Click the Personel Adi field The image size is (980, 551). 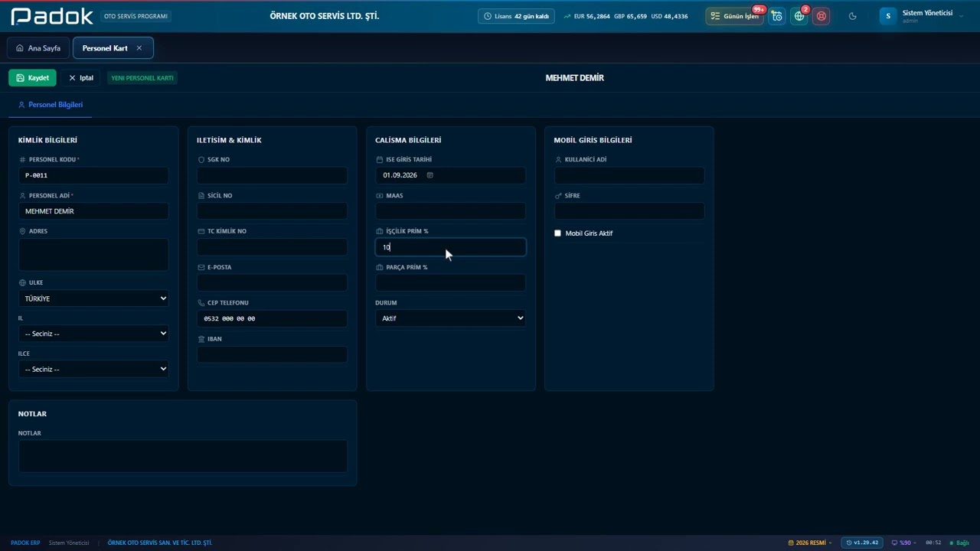click(x=93, y=211)
